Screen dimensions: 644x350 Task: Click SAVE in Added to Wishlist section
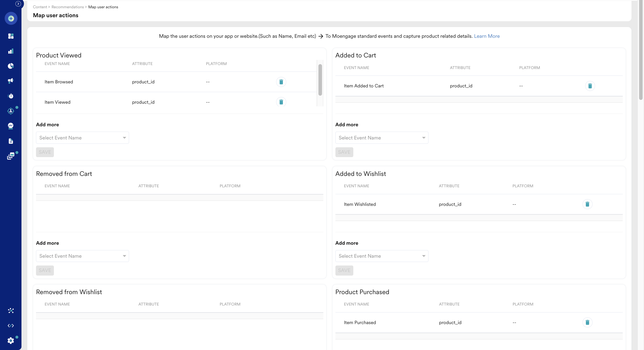pyautogui.click(x=344, y=271)
